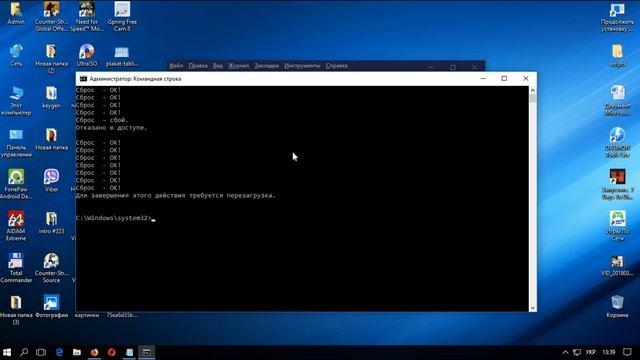Open Продолжить установку desktop shortcut
Screen dimensions: 640x360
click(x=617, y=17)
